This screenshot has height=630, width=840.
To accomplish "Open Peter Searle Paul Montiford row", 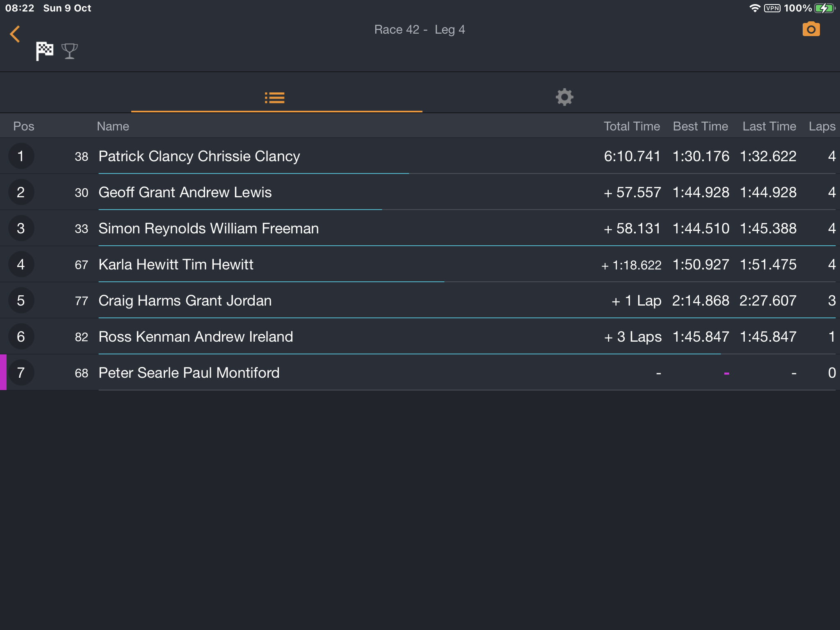I will coord(420,372).
